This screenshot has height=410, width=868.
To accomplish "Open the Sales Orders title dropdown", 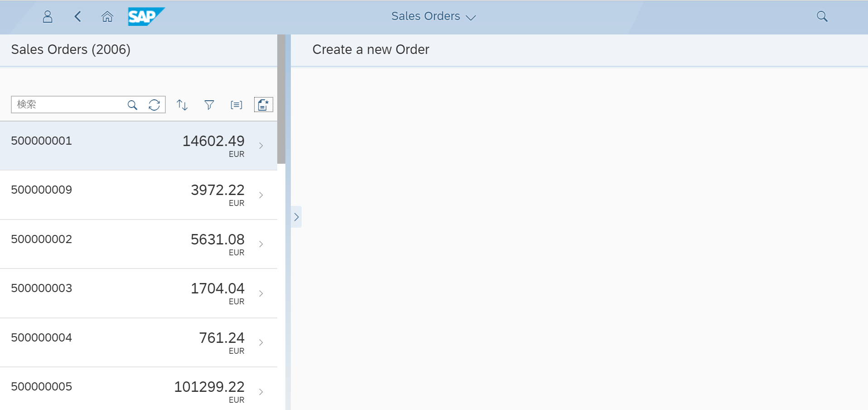I will pyautogui.click(x=434, y=16).
